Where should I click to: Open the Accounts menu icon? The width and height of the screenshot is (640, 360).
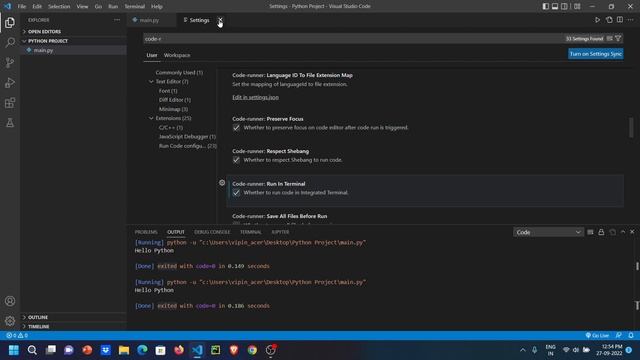[x=10, y=301]
